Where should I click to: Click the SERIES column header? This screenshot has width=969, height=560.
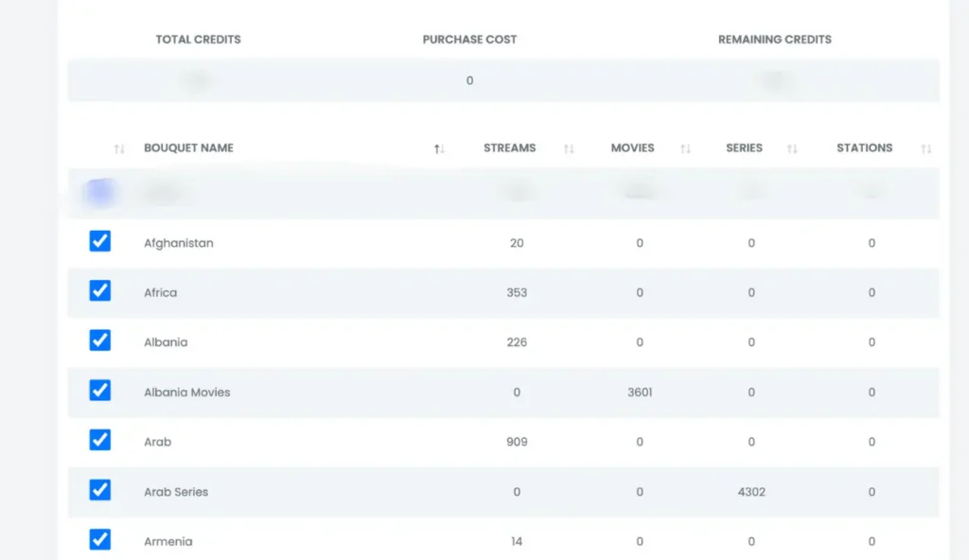point(744,148)
